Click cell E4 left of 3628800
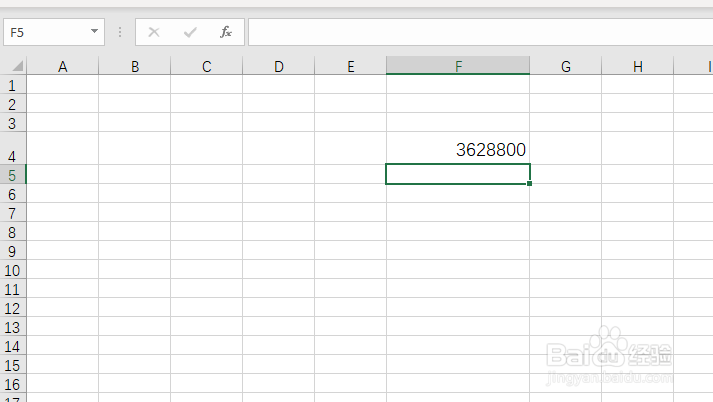 [351, 149]
